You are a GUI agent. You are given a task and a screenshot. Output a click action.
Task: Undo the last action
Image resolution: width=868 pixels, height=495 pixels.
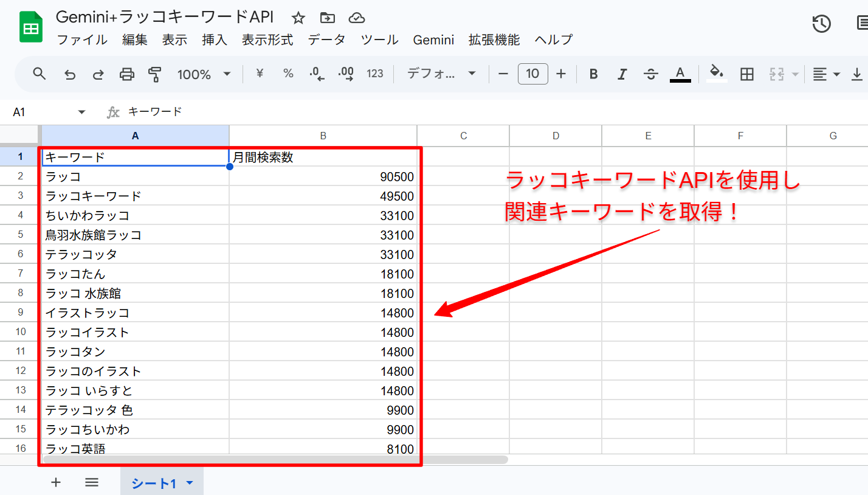[70, 74]
